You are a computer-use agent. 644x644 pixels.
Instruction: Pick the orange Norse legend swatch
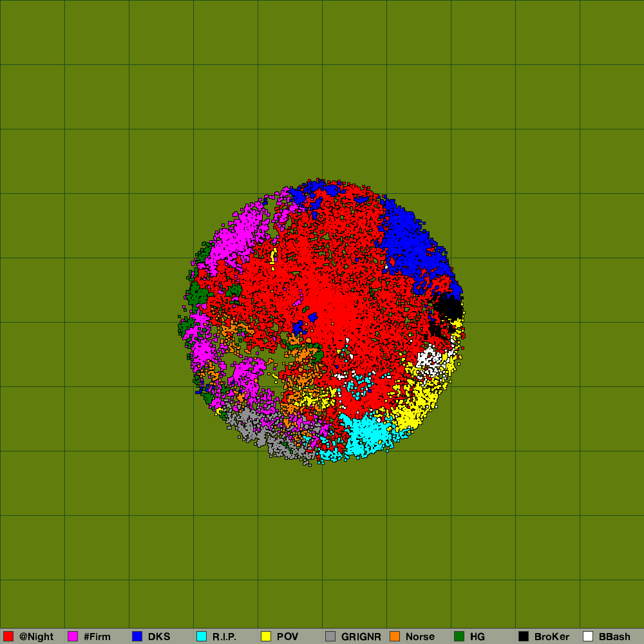pos(395,636)
